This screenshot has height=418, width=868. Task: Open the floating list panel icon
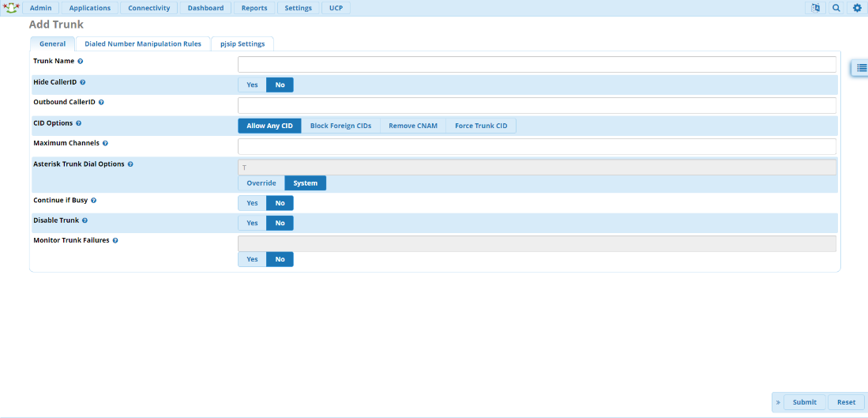861,68
